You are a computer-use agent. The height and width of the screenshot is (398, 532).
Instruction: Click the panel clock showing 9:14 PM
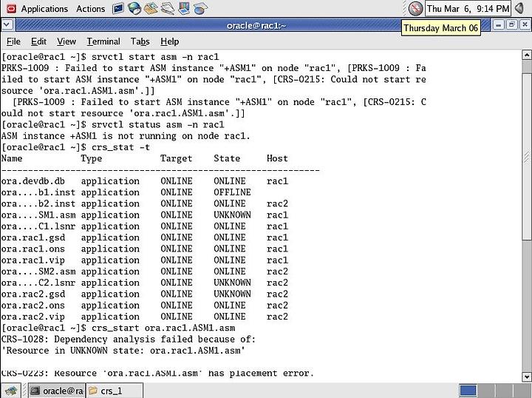[x=468, y=8]
